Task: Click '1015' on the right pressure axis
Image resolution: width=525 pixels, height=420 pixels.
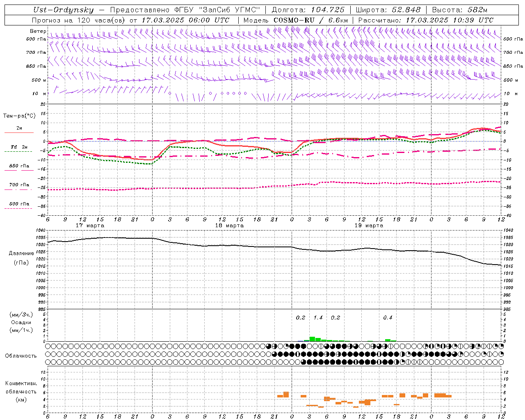Action: tap(508, 267)
